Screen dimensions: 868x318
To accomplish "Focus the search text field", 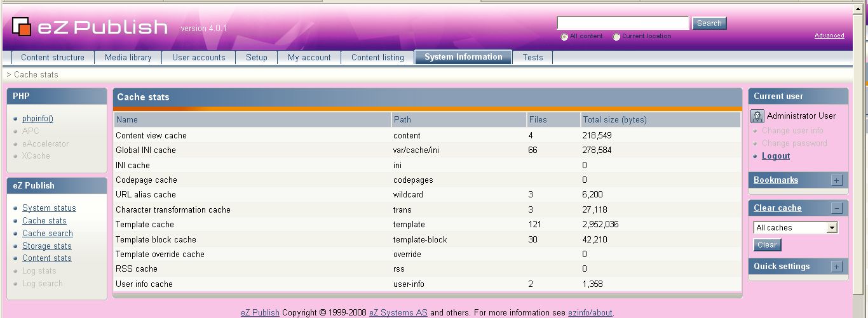I will coord(623,23).
